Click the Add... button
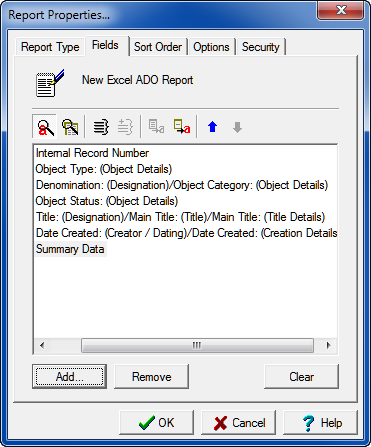The width and height of the screenshot is (371, 447). pyautogui.click(x=70, y=377)
